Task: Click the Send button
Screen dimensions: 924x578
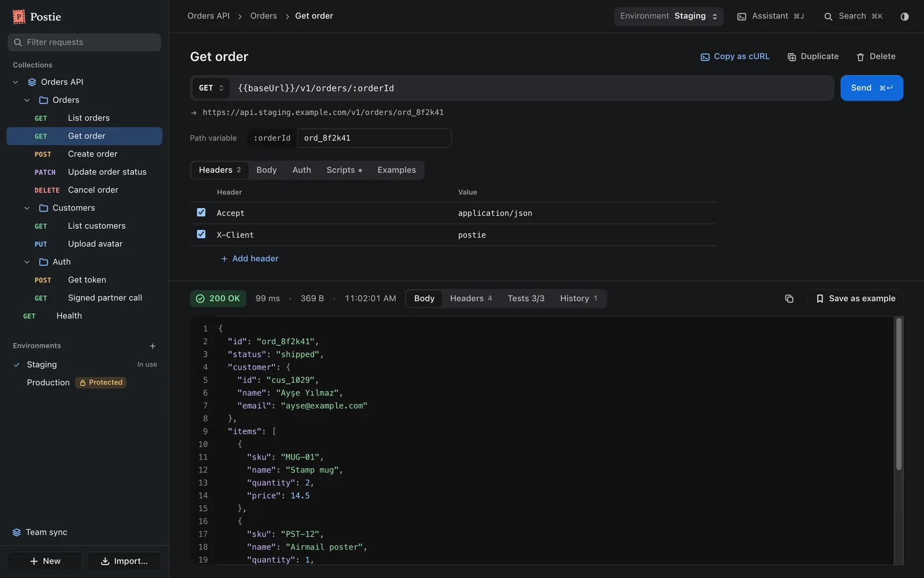Action: (871, 88)
